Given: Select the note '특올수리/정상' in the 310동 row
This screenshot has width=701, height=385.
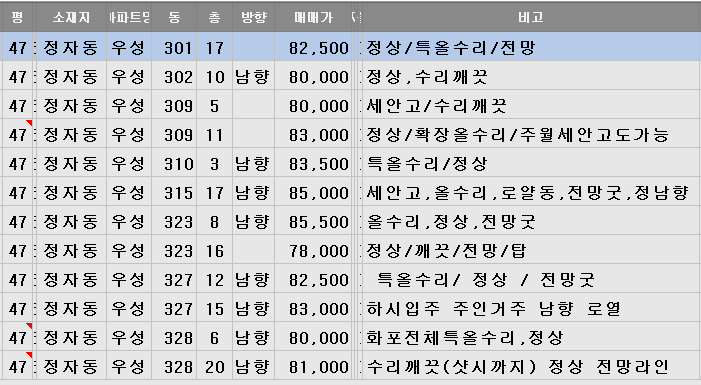Looking at the screenshot, I should (426, 164).
